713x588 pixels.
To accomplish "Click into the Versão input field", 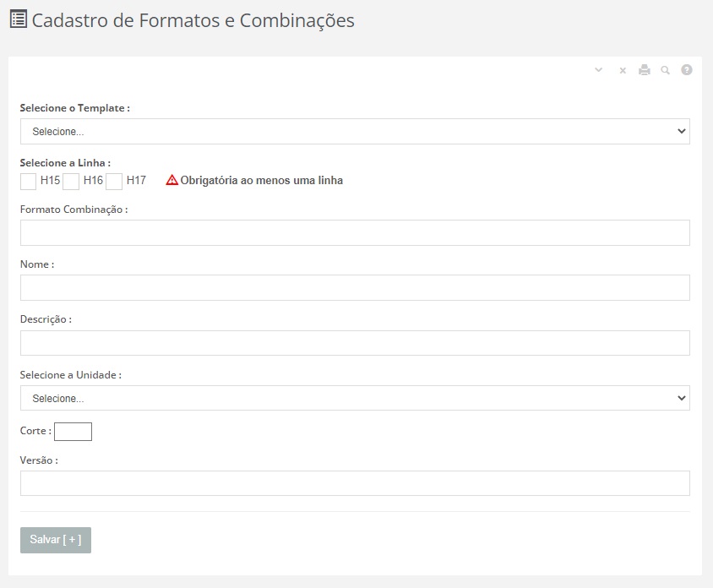I will pos(355,483).
